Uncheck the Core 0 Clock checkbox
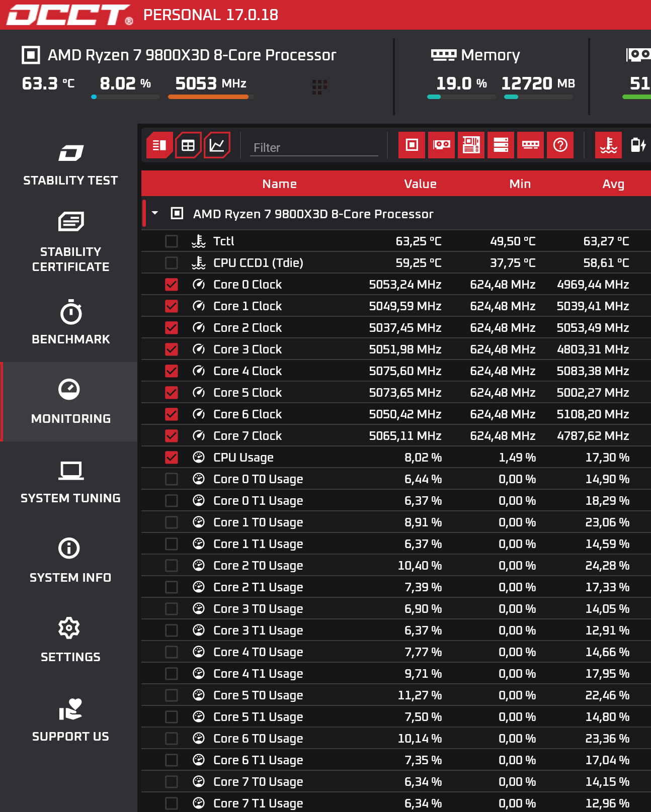This screenshot has height=812, width=651. (x=172, y=285)
